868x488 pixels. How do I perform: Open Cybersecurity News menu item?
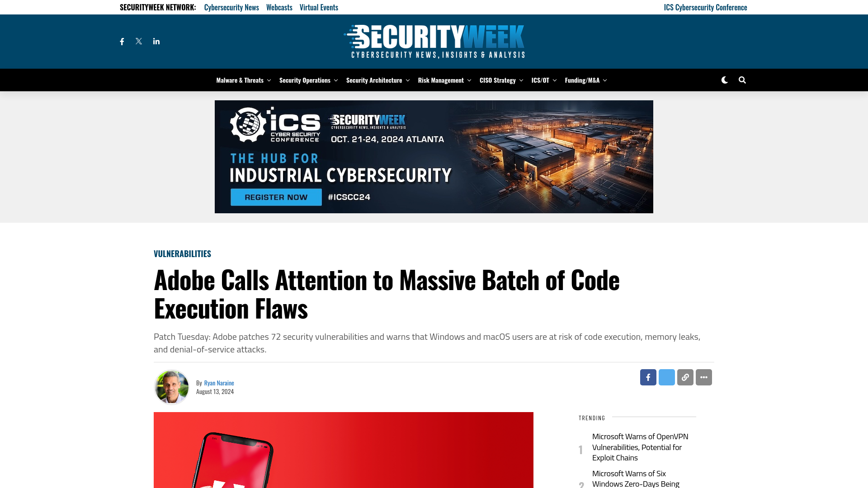(231, 7)
